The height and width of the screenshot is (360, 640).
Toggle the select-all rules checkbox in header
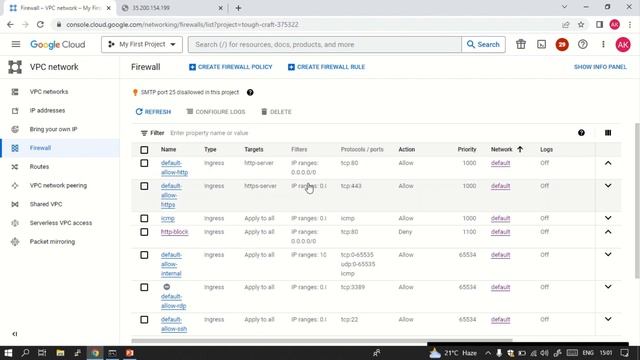pos(144,150)
